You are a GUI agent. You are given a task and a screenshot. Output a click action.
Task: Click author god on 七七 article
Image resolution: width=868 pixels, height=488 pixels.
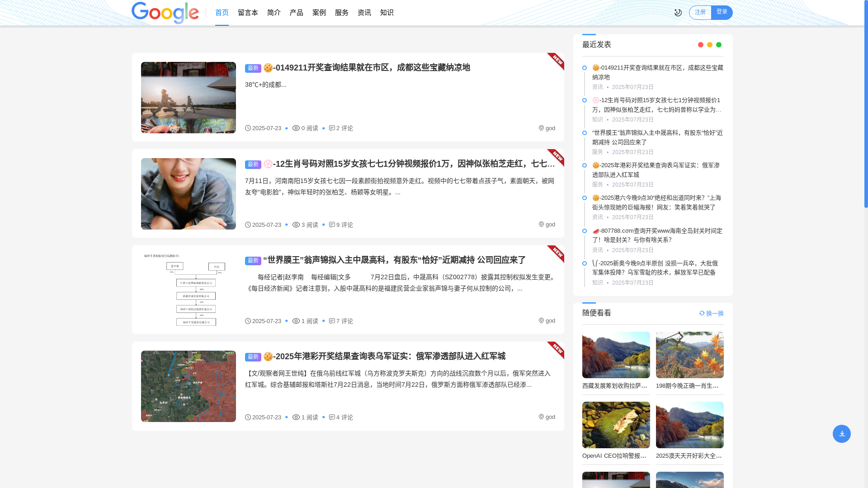point(547,225)
